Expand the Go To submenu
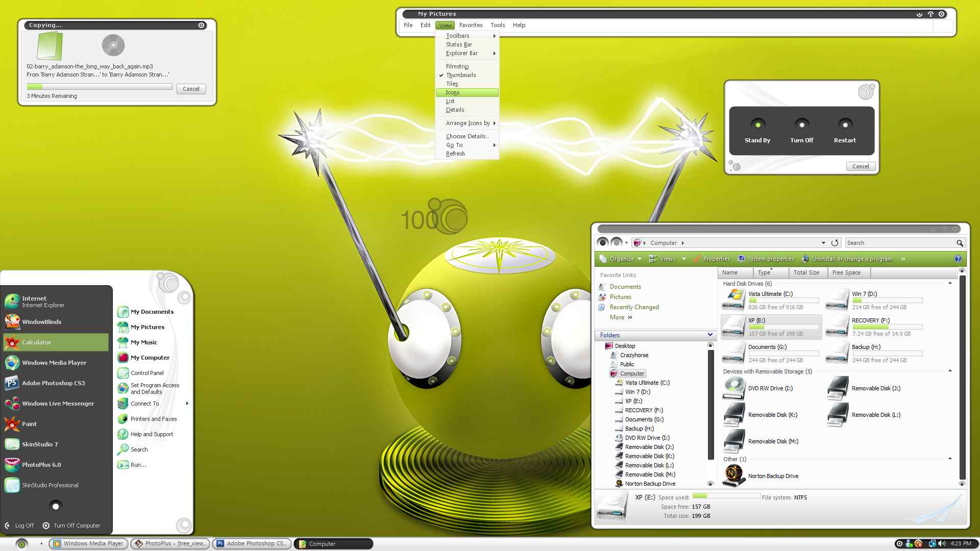980x551 pixels. (467, 145)
